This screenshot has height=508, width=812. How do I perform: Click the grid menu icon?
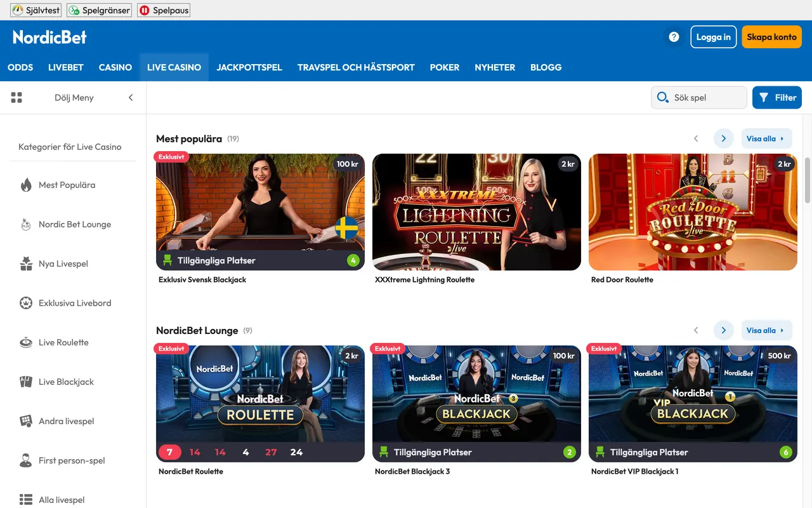coord(16,97)
